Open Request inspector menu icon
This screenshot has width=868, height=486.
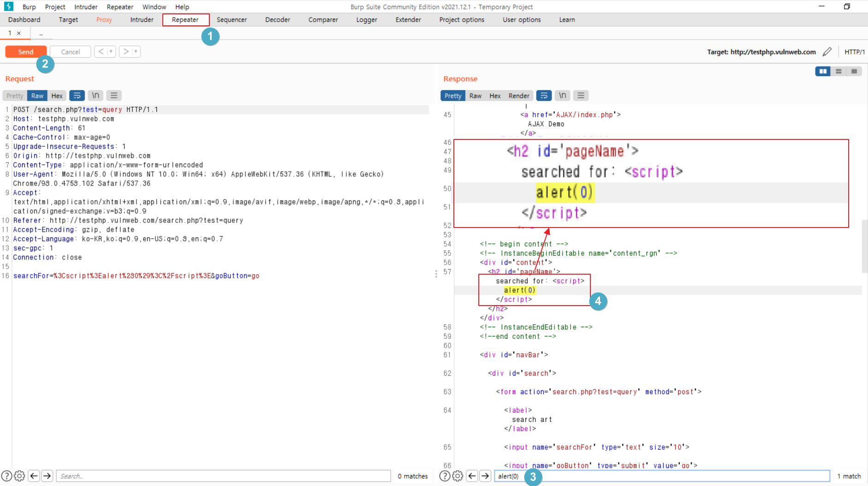tap(114, 96)
